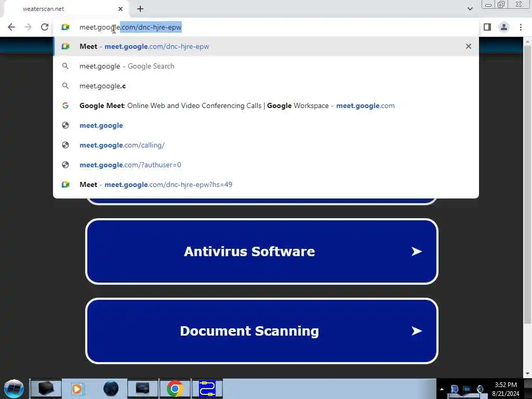Screen dimensions: 532x399
Task: Reload the current page
Action: click(x=45, y=27)
